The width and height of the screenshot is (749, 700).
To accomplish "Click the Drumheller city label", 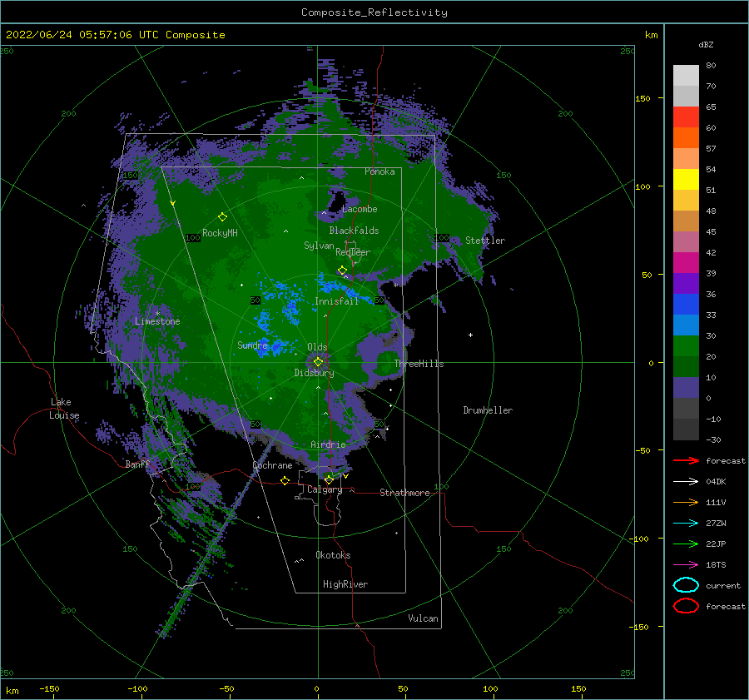I will click(x=488, y=410).
